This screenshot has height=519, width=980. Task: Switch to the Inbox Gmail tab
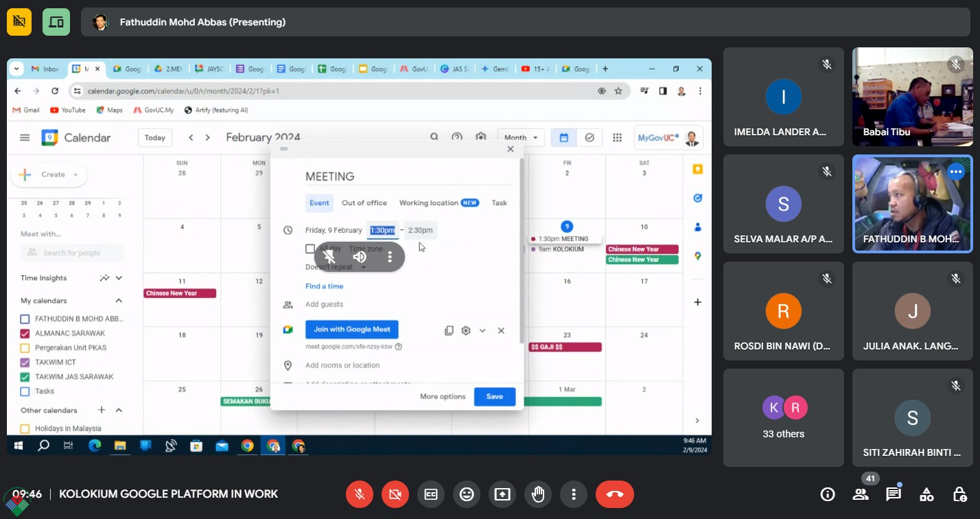(x=46, y=69)
